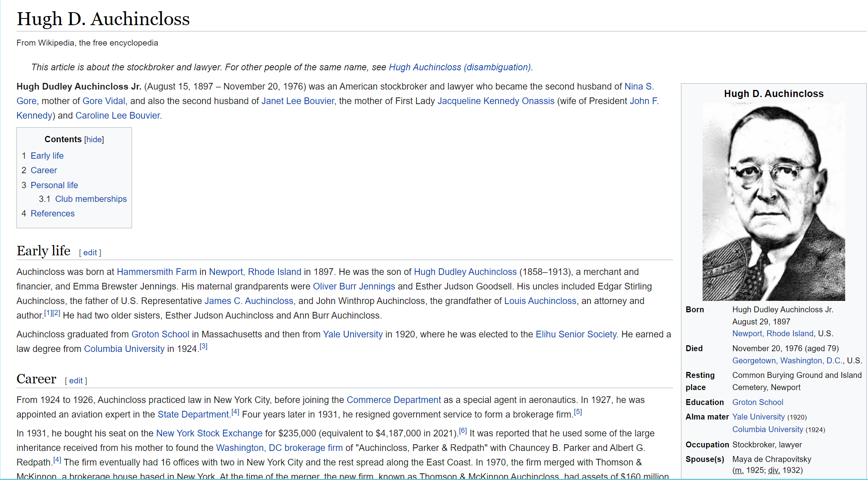Select the 'm.' abbreviation under Spouse(s)
Image resolution: width=868 pixels, height=480 pixels.
(x=739, y=470)
